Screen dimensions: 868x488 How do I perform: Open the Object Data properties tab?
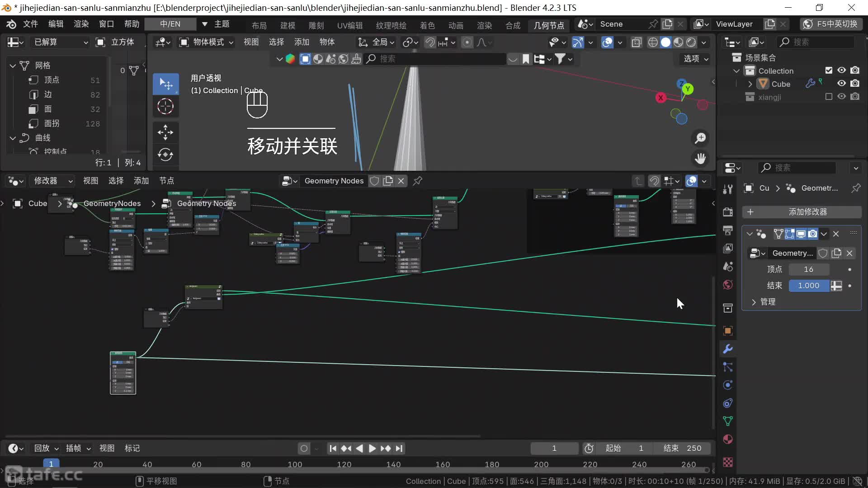pyautogui.click(x=728, y=421)
